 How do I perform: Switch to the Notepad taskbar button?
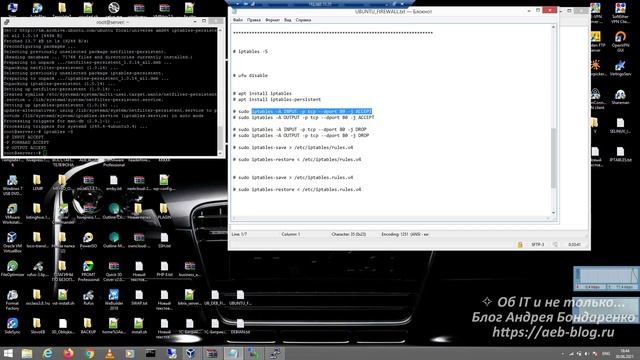233,353
